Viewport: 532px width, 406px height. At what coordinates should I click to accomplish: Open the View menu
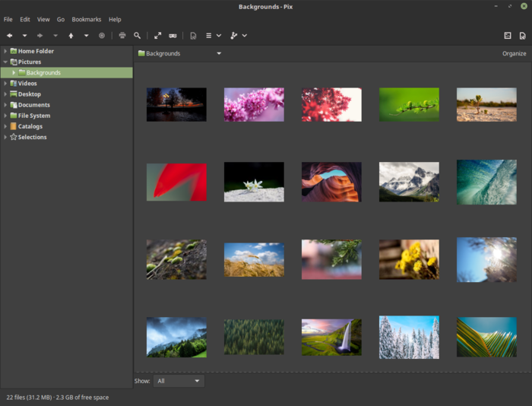coord(43,19)
